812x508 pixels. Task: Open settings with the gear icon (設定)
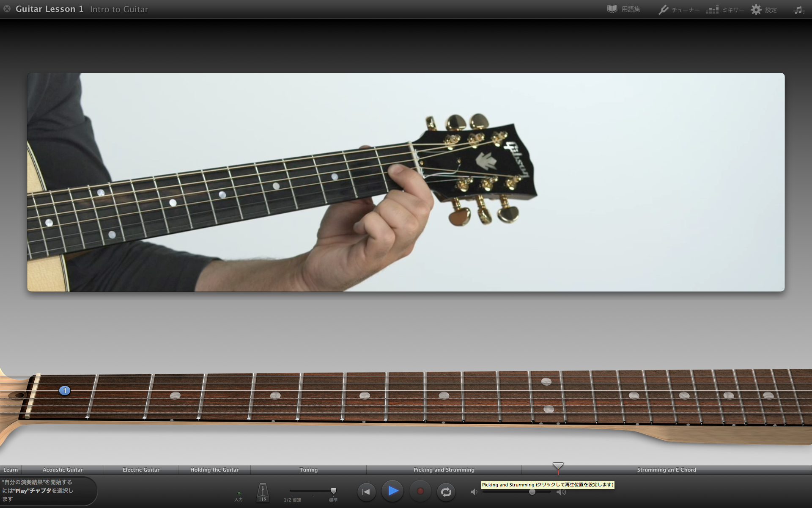pyautogui.click(x=756, y=9)
